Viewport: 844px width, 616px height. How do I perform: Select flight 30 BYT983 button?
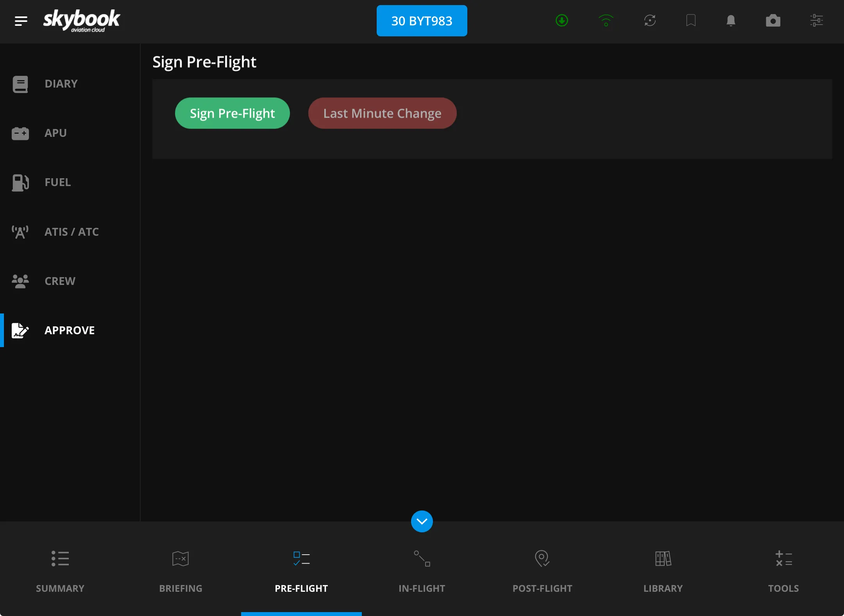click(422, 21)
